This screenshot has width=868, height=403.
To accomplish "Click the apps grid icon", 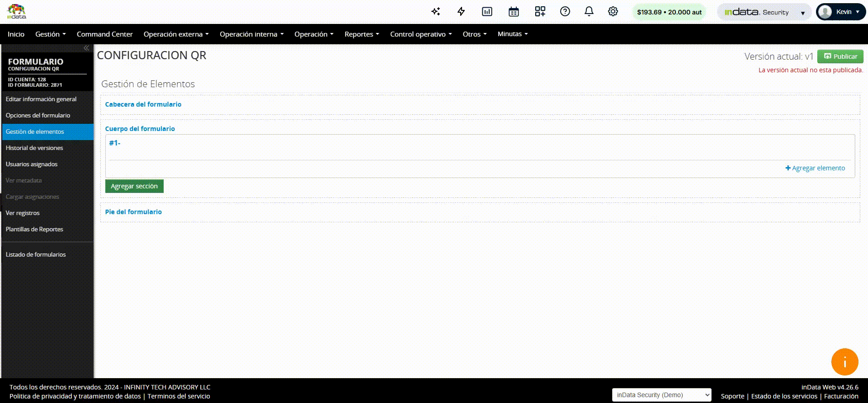I will pyautogui.click(x=540, y=12).
